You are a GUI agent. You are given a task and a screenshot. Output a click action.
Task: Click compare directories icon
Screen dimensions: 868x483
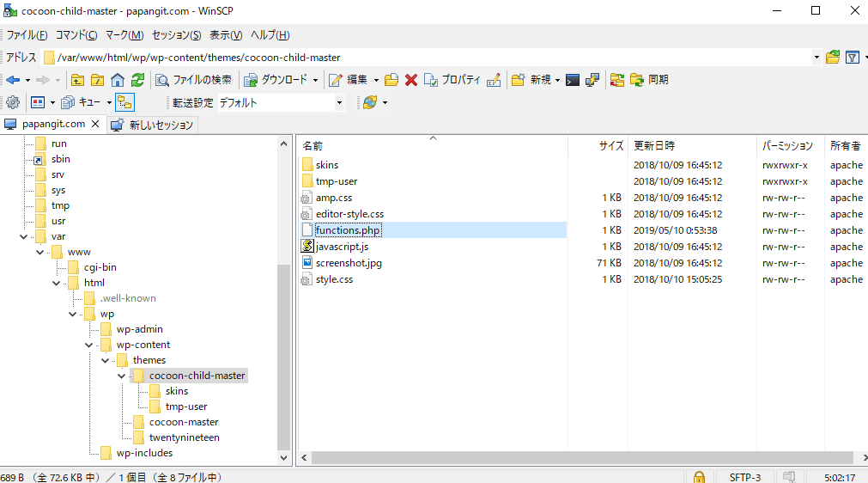(617, 80)
